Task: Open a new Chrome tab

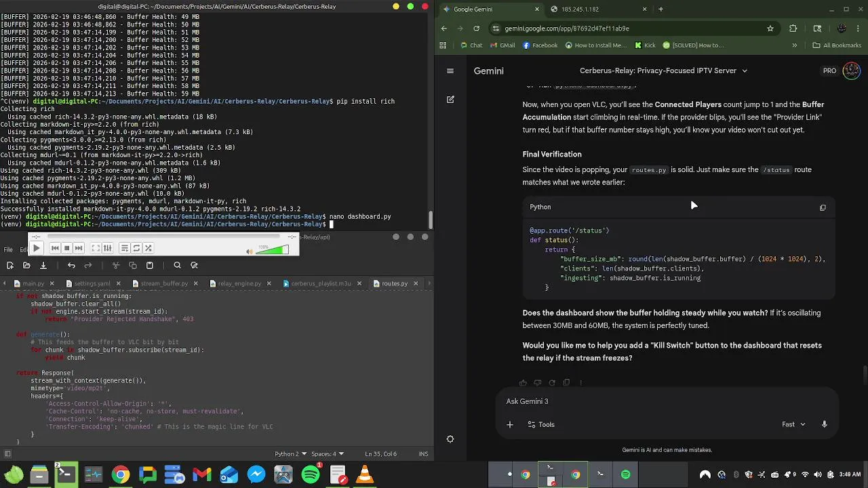Action: (660, 9)
